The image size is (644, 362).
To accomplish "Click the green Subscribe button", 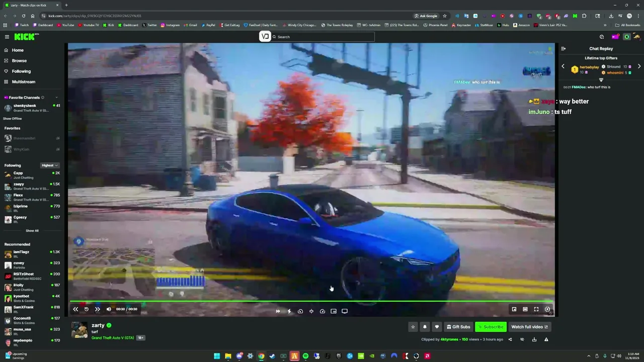I will tap(491, 327).
